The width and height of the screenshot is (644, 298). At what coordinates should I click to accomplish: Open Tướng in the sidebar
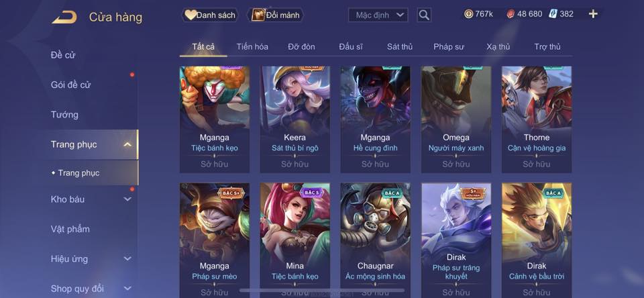pos(64,115)
